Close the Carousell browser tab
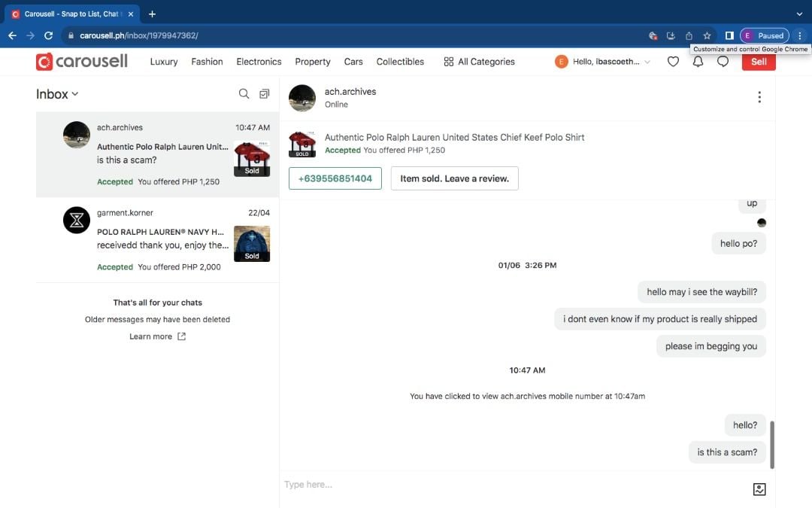812x508 pixels. coord(131,14)
